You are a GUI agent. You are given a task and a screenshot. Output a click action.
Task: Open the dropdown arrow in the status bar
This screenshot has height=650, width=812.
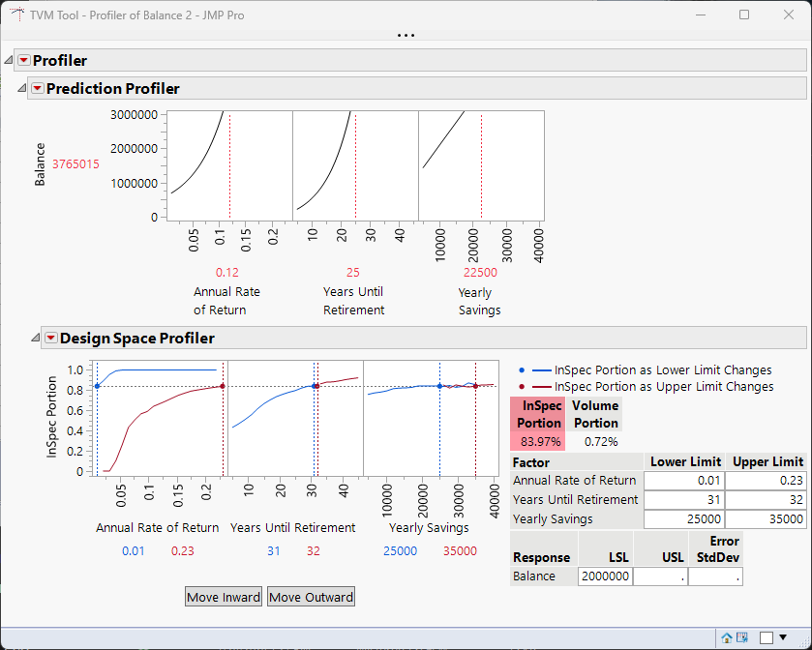[x=782, y=637]
